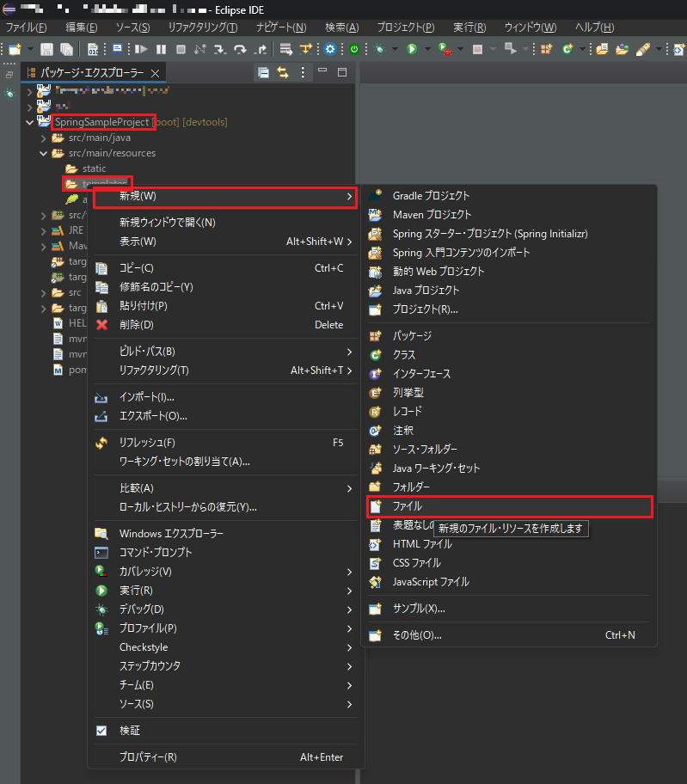
Task: Click the Save toolbar icon
Action: tap(46, 49)
